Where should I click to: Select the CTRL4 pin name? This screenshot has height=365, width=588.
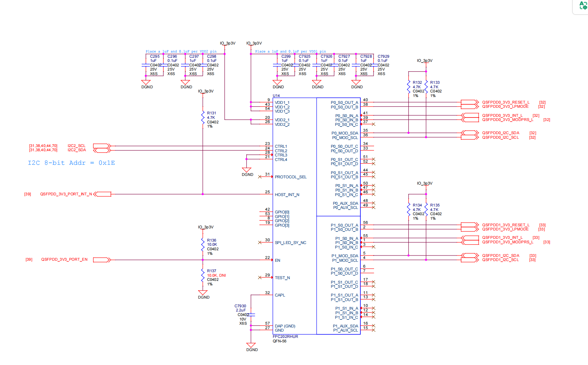(x=281, y=160)
